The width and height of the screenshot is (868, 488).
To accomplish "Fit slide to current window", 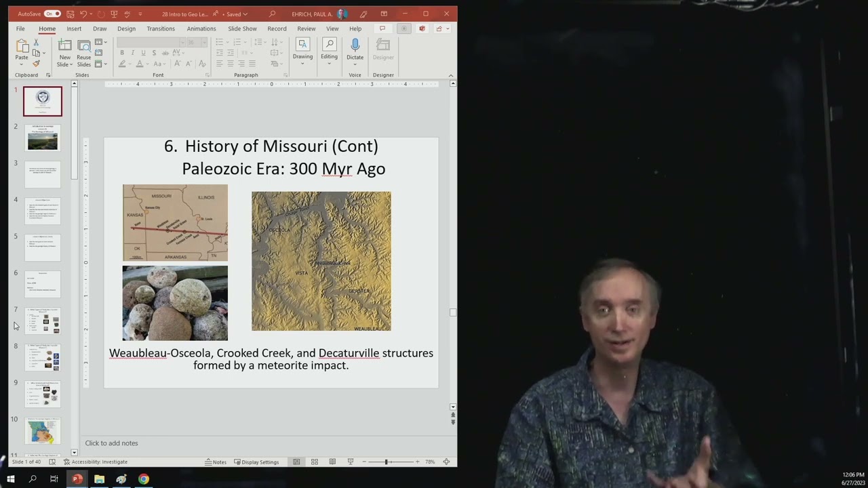I will (x=446, y=462).
